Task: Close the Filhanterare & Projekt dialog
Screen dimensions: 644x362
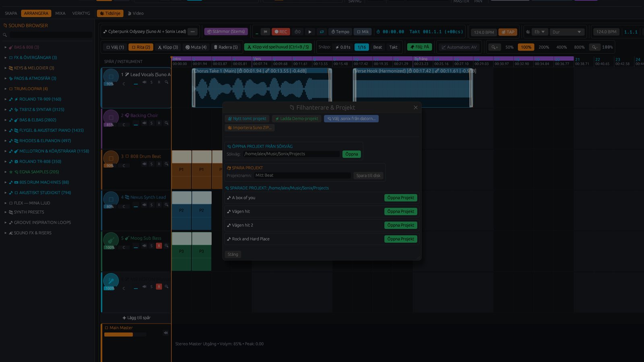Action: [415, 107]
